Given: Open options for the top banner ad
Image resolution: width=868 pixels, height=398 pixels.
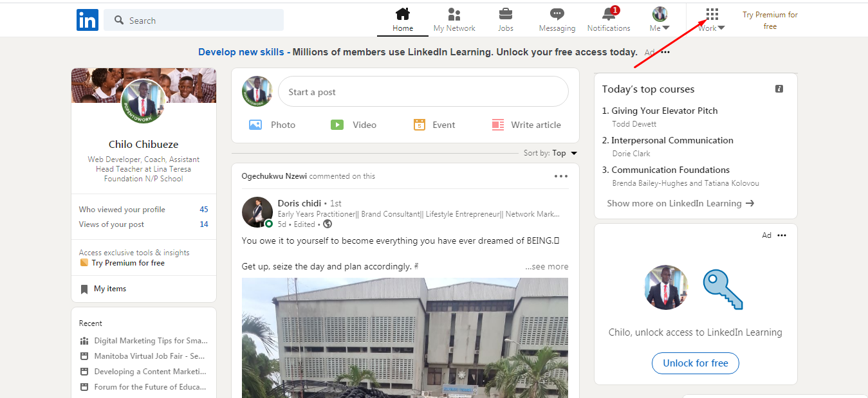Looking at the screenshot, I should (665, 52).
